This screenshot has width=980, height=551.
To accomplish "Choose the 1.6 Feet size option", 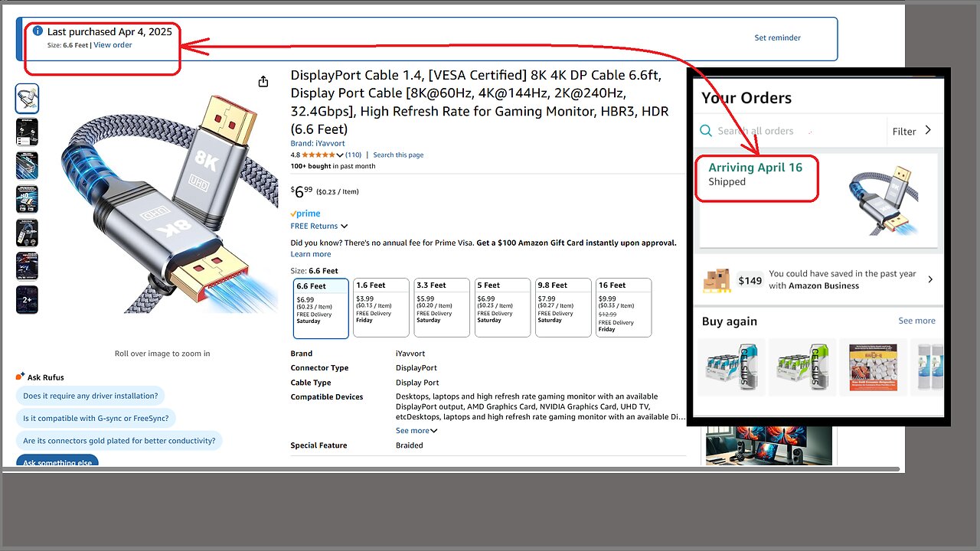I will coord(381,308).
